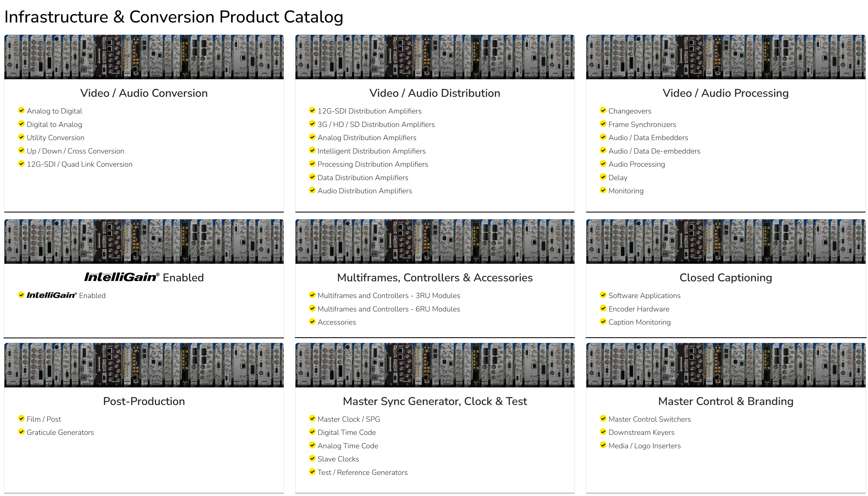Image resolution: width=868 pixels, height=496 pixels.
Task: Go to Frame Synchronizers
Action: pyautogui.click(x=642, y=124)
